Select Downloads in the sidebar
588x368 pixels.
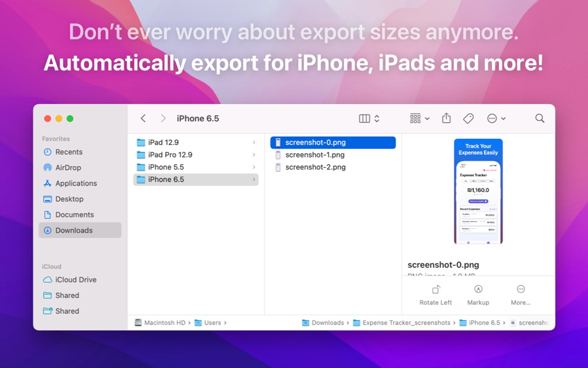coord(79,230)
